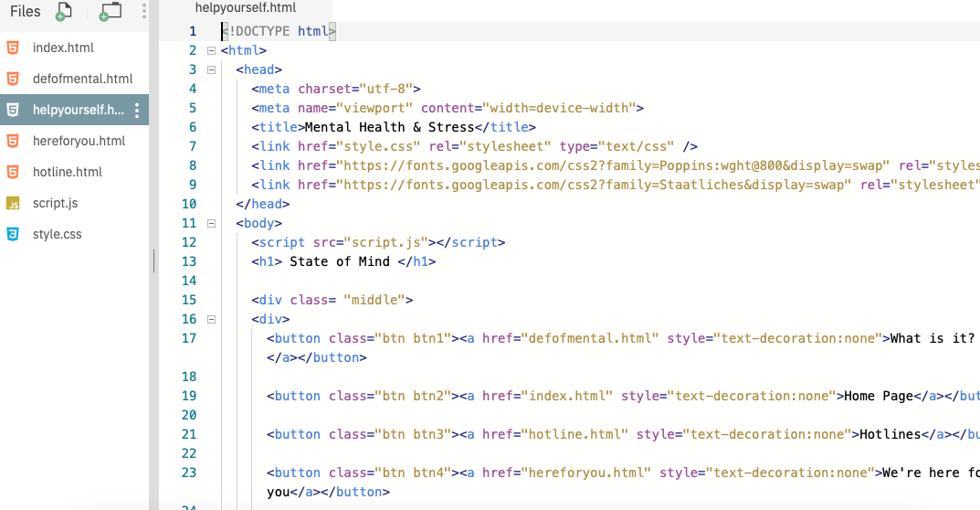Click the HTML5 icon beside index.html

(13, 48)
